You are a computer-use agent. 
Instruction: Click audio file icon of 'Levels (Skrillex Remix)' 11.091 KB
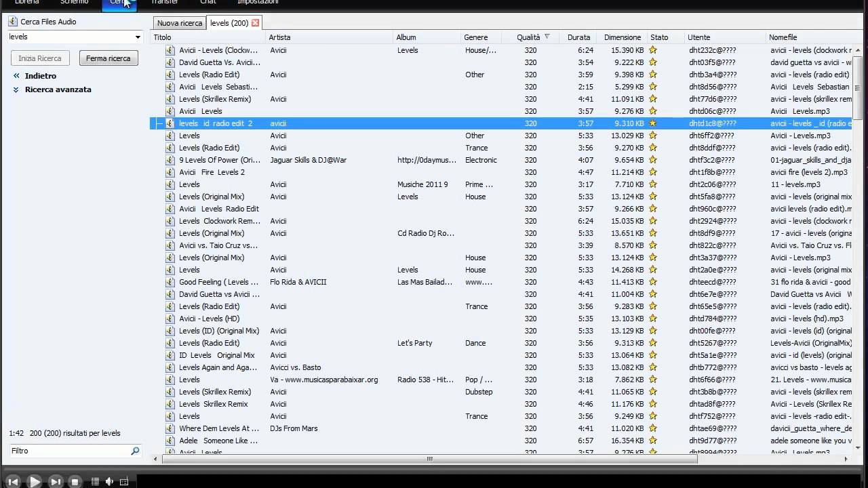(170, 99)
